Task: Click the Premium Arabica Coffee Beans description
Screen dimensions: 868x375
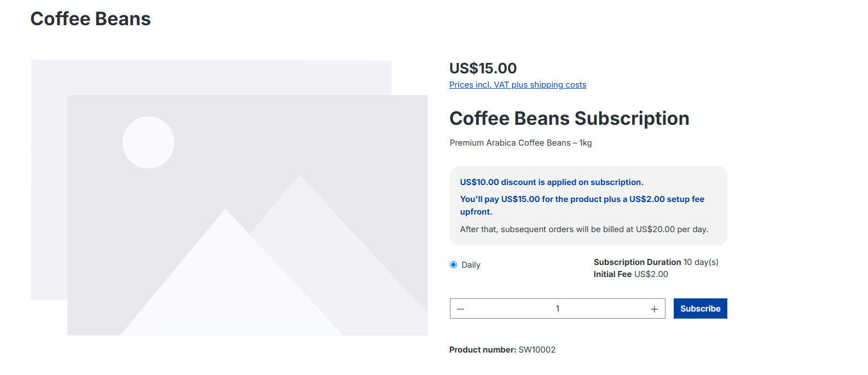Action: (520, 142)
